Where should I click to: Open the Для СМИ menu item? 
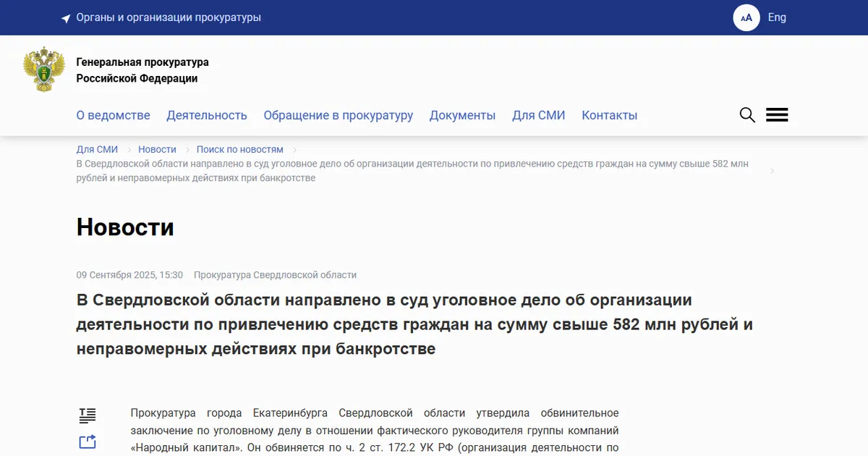click(x=539, y=115)
